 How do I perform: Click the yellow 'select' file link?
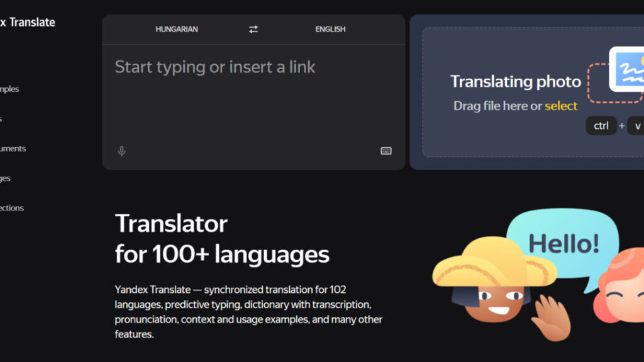[561, 106]
